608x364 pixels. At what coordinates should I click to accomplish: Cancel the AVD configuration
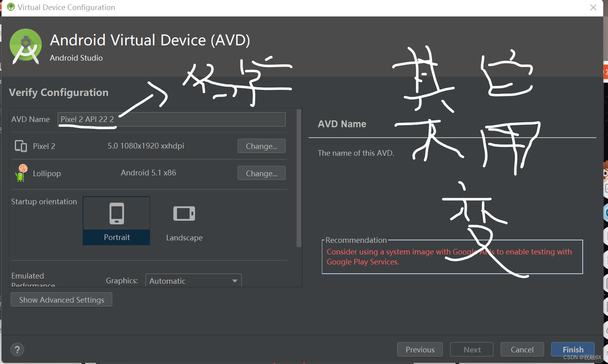coord(522,350)
